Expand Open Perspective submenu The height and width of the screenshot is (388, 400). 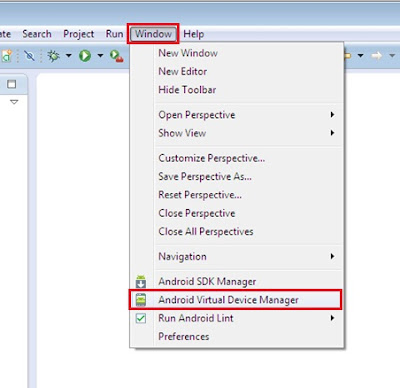click(x=237, y=115)
